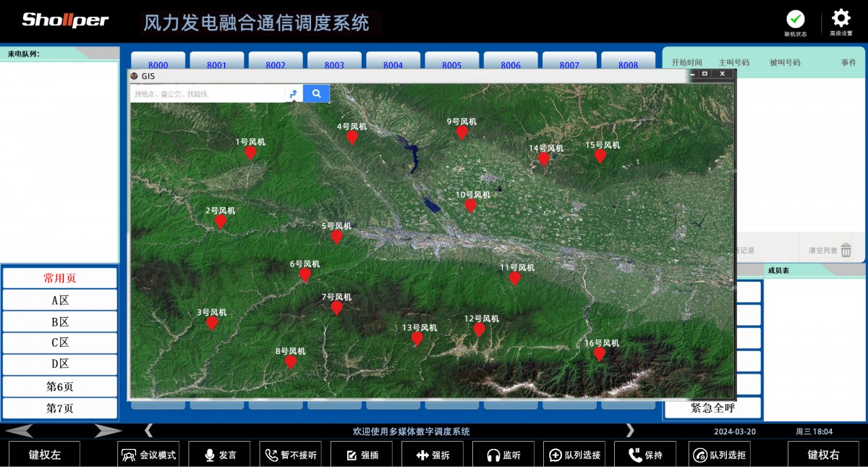Go to next page with right arrow
The image size is (868, 467).
(108, 432)
